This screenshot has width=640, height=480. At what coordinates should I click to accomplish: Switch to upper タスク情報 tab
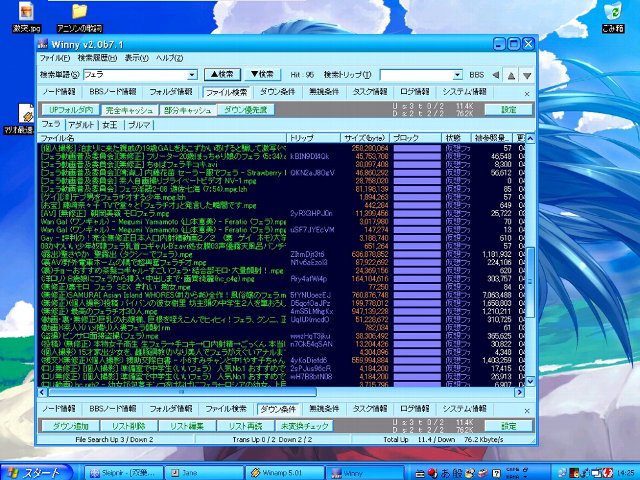[x=370, y=92]
